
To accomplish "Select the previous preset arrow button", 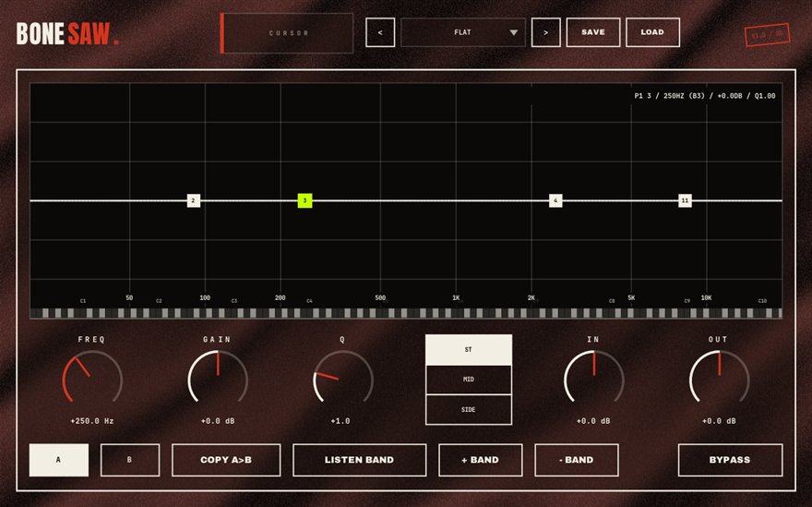I will (x=380, y=32).
